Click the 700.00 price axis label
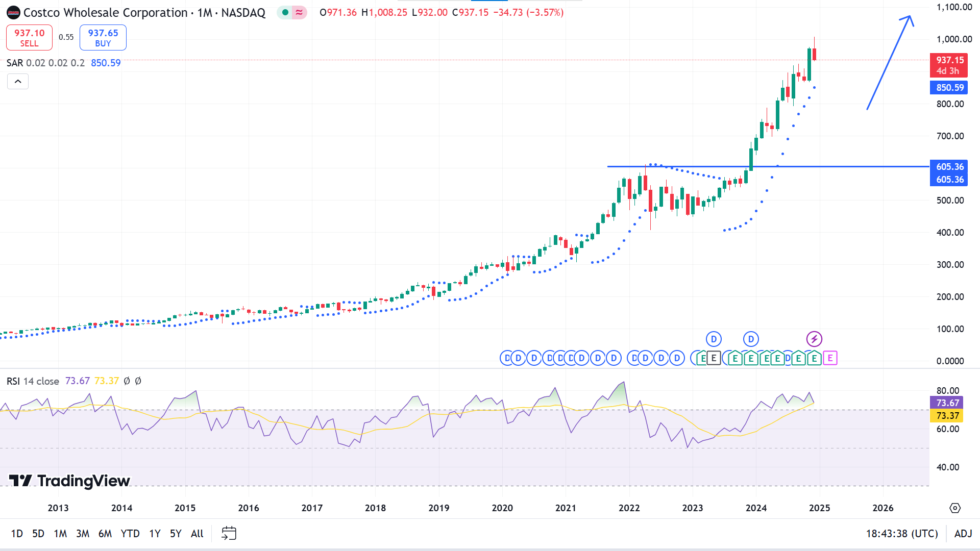 [x=950, y=136]
